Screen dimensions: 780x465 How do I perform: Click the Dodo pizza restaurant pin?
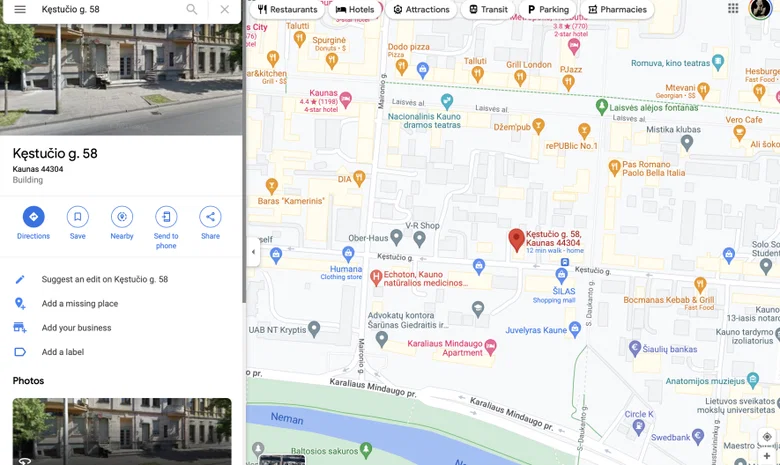click(402, 66)
